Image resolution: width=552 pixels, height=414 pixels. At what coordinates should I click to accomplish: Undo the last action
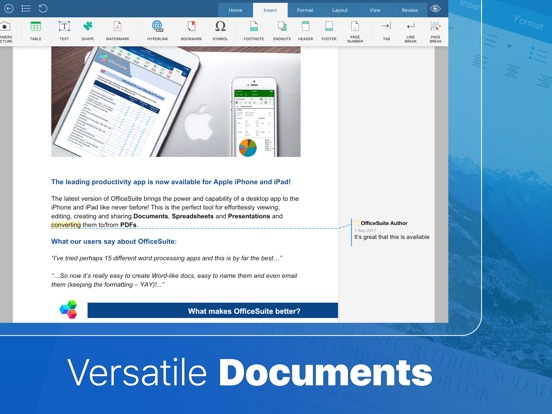pos(43,8)
